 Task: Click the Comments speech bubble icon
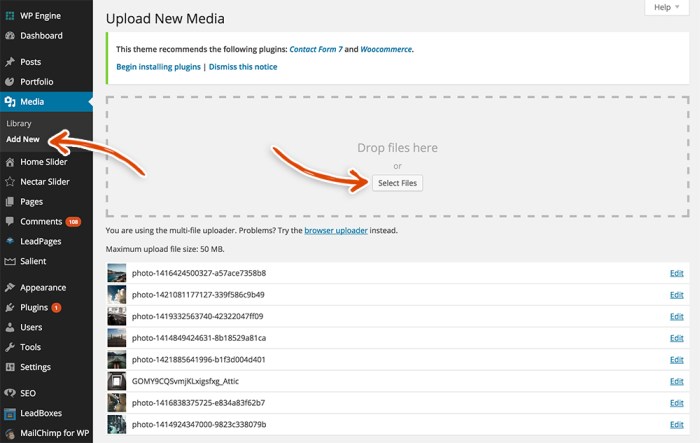tap(10, 222)
